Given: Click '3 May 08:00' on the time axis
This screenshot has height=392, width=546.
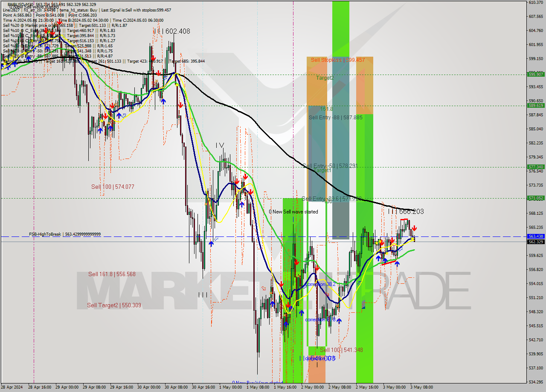Looking at the screenshot, I should click(x=421, y=387).
